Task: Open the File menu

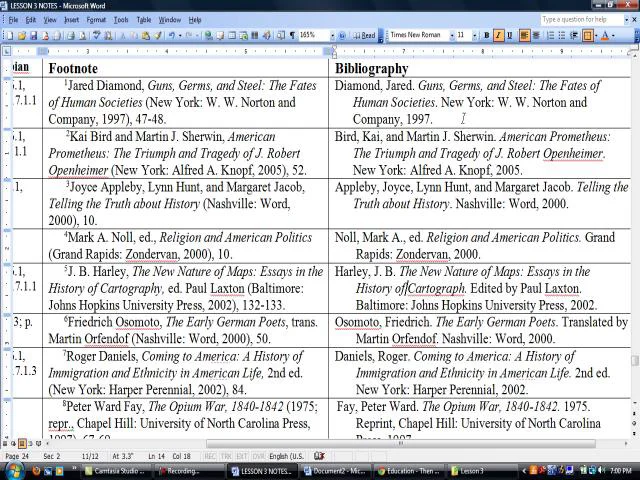Action: (13, 20)
